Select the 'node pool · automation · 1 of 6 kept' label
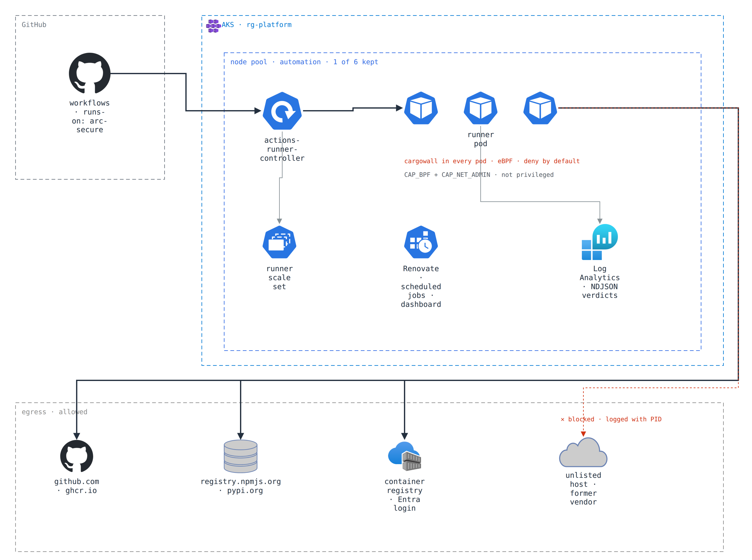The height and width of the screenshot is (560, 752). pos(304,62)
